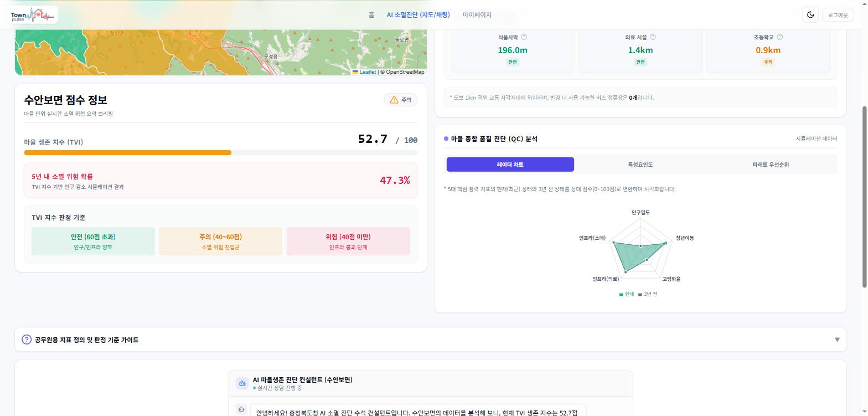Select the 레이더 차트 tab
Viewport: 868px width, 416px height.
pos(510,165)
